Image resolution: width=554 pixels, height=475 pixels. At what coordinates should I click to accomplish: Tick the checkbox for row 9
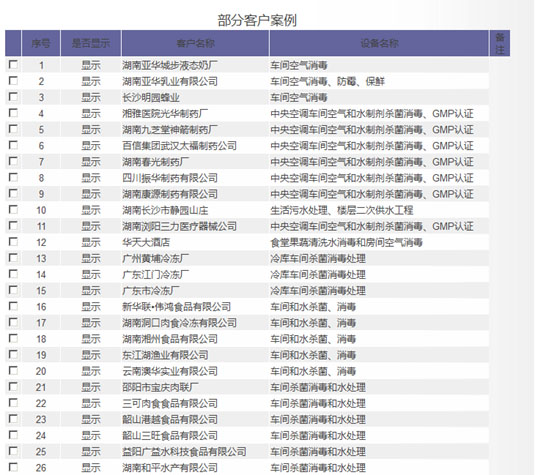point(13,193)
